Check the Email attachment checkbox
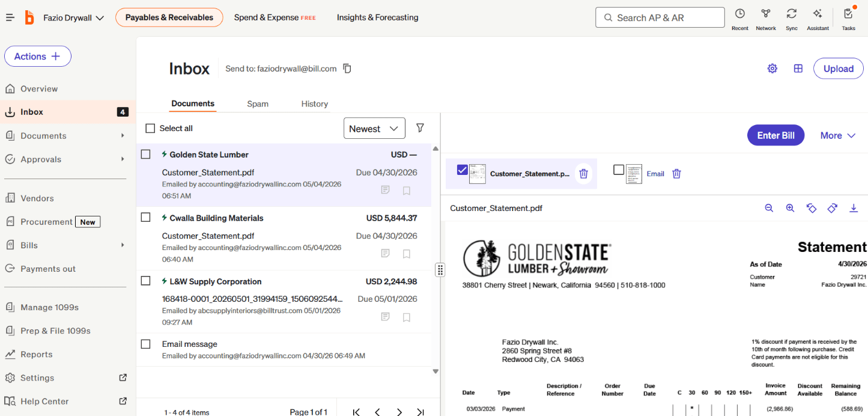This screenshot has width=868, height=416. (x=619, y=170)
